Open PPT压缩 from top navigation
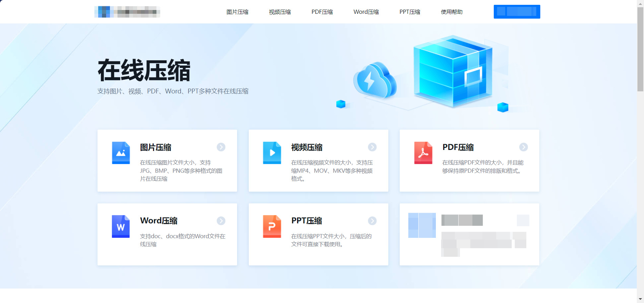The height and width of the screenshot is (303, 644). pyautogui.click(x=410, y=12)
